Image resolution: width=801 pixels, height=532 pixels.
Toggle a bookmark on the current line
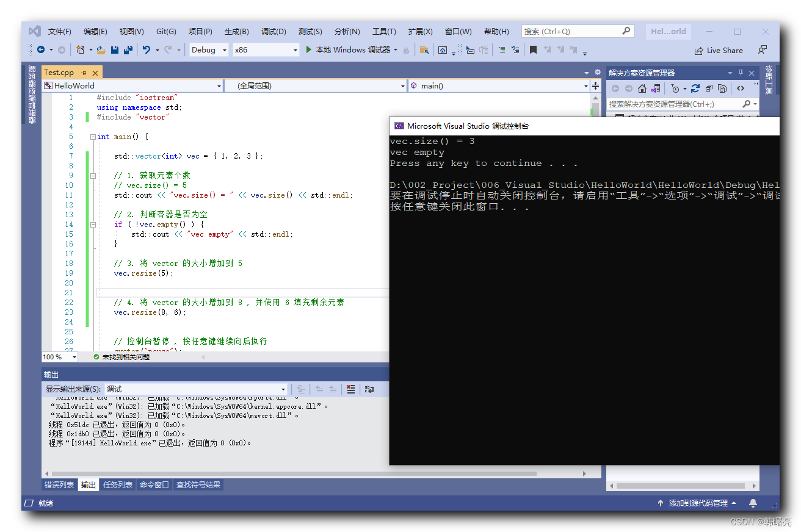533,50
